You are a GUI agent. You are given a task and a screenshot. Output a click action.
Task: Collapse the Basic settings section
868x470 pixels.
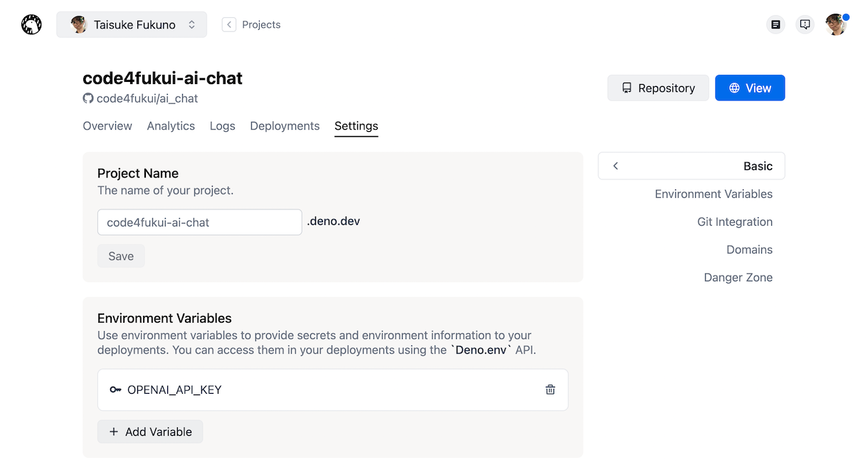(x=615, y=165)
